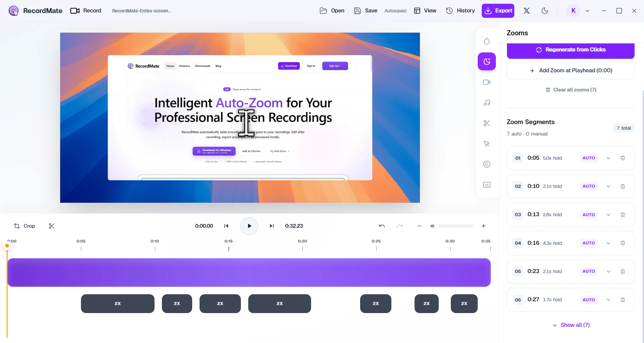Click the Export button
The width and height of the screenshot is (644, 343).
498,11
